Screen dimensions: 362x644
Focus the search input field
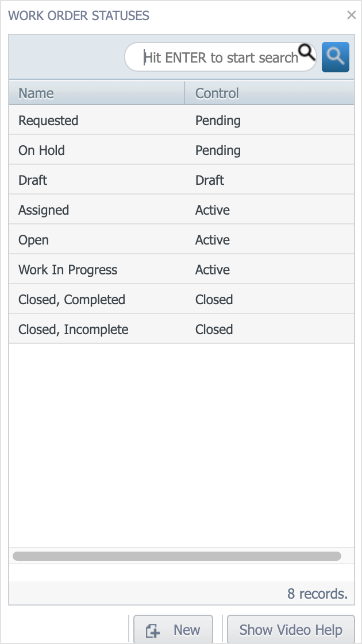click(220, 57)
